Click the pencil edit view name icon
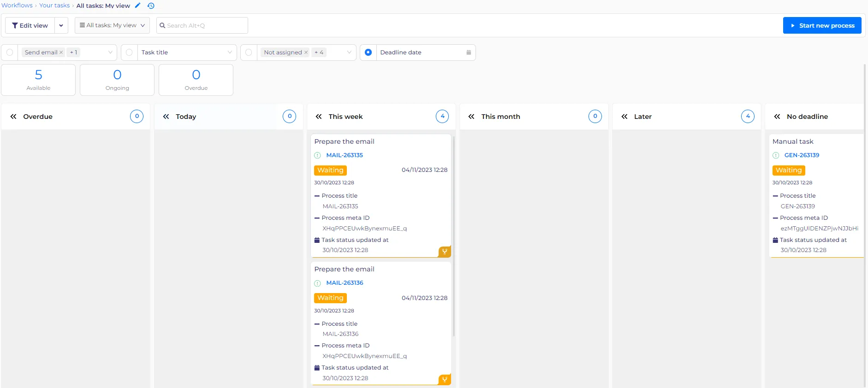Image resolution: width=868 pixels, height=388 pixels. (x=137, y=6)
